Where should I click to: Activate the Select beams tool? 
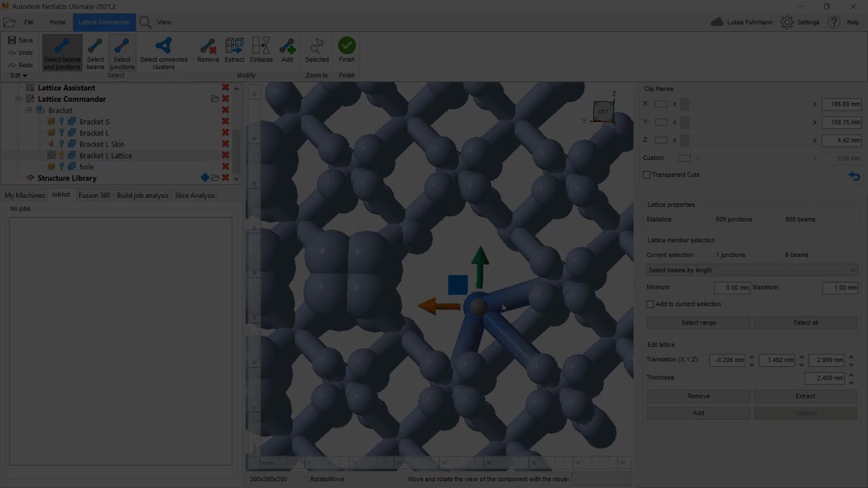(x=96, y=53)
